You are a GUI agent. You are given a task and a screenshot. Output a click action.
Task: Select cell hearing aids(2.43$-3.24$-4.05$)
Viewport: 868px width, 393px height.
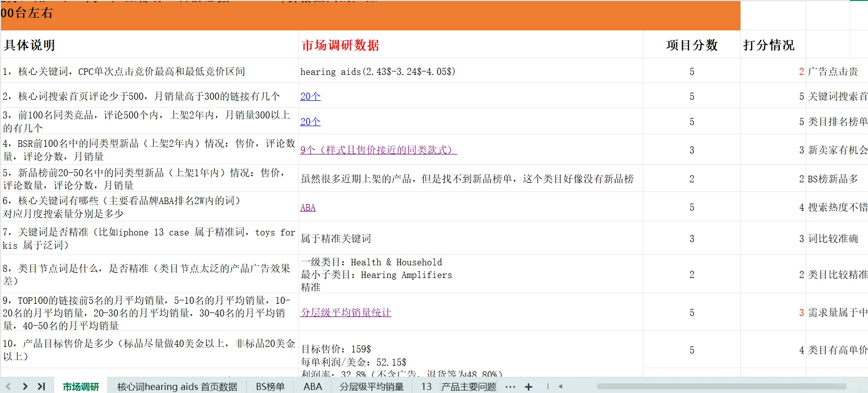click(471, 71)
